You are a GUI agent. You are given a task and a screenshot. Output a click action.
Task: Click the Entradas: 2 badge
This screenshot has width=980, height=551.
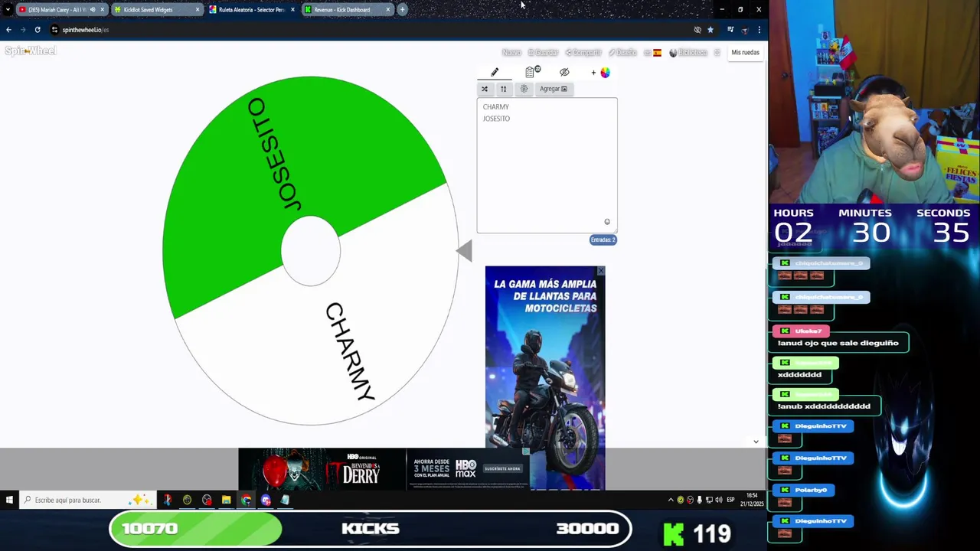point(603,240)
